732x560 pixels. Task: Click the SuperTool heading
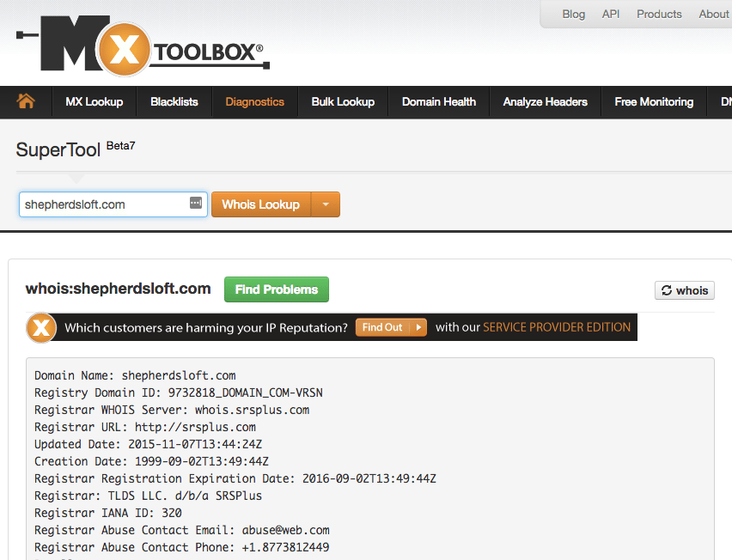tap(58, 149)
